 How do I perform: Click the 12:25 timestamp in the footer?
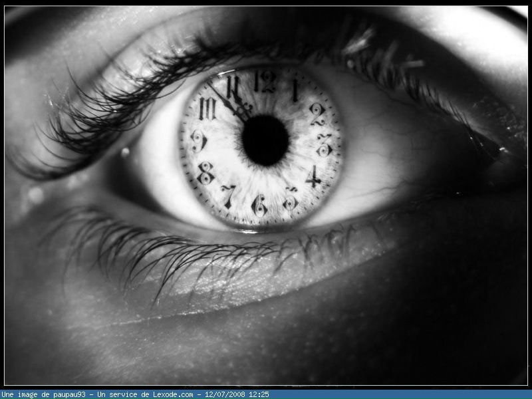tap(259, 394)
